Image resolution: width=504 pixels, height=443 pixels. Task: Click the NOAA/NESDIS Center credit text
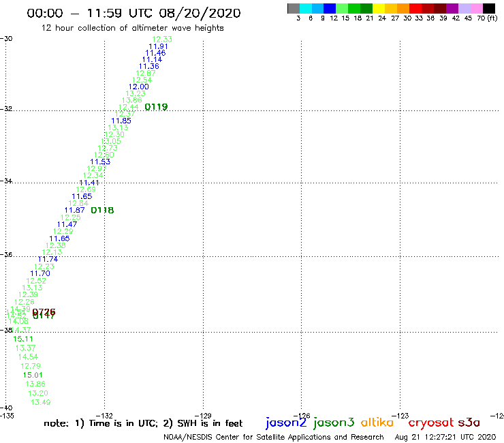(x=274, y=437)
